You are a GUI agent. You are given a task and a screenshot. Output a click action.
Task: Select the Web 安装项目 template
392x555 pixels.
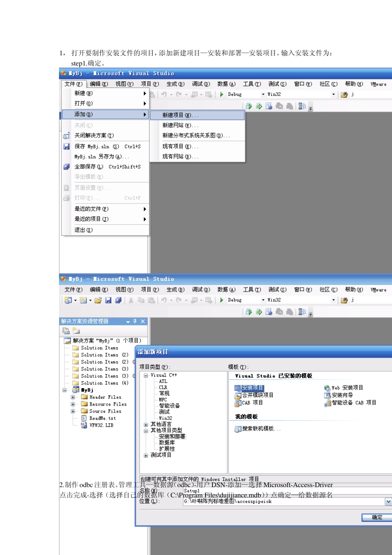point(344,388)
